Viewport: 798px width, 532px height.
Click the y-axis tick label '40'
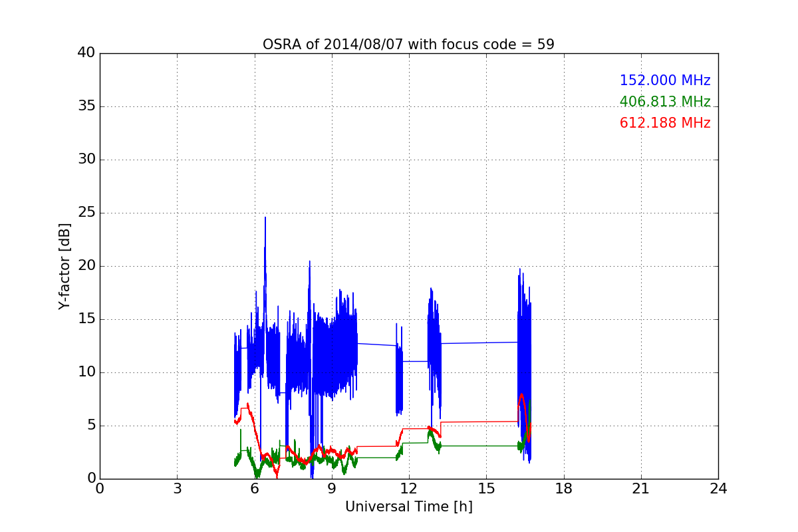[86, 53]
